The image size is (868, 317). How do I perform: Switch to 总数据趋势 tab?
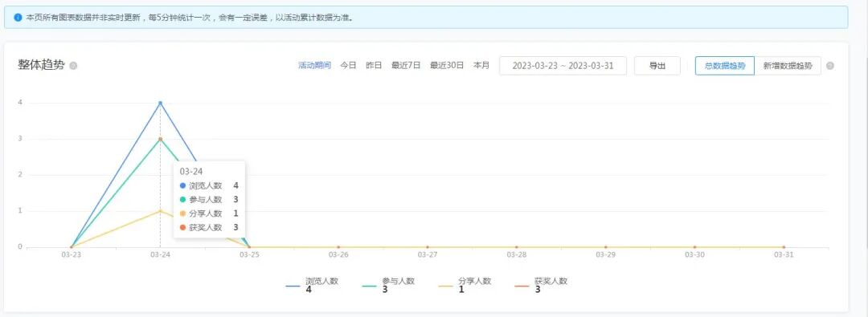click(725, 65)
